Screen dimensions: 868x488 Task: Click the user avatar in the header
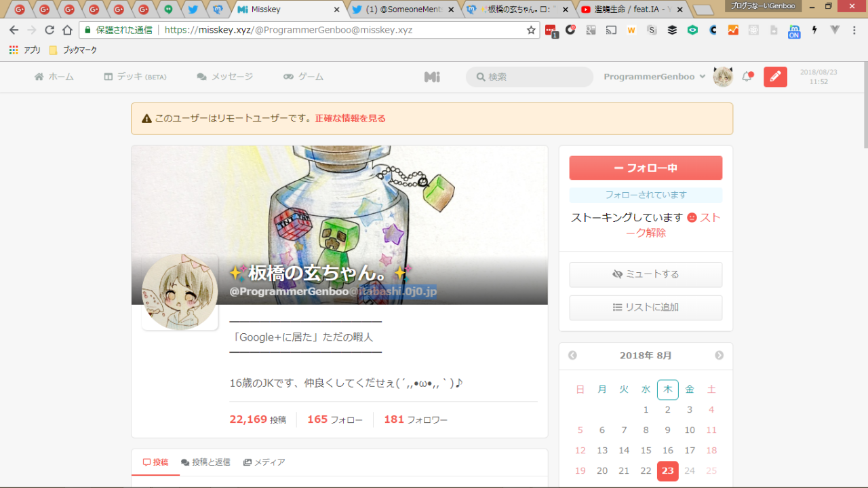click(723, 77)
